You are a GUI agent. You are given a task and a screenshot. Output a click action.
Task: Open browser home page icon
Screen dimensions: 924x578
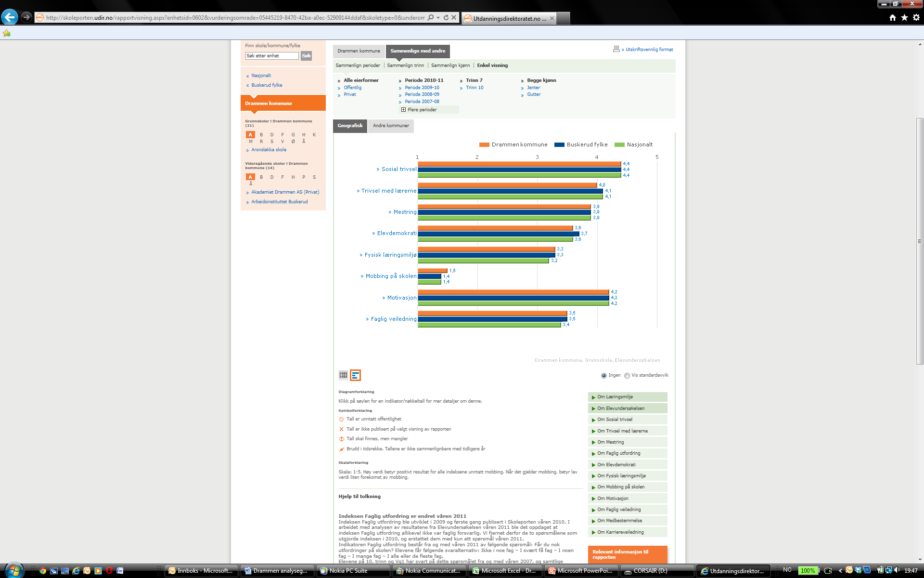click(x=893, y=17)
